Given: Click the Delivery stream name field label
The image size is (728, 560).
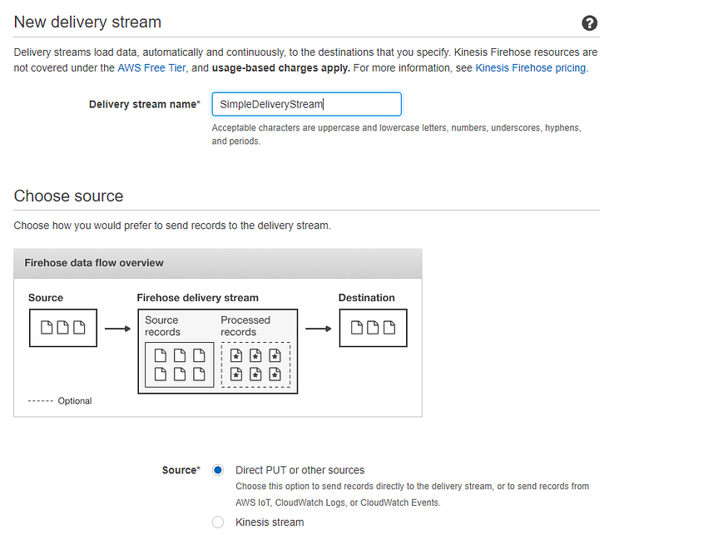Looking at the screenshot, I should tap(145, 105).
